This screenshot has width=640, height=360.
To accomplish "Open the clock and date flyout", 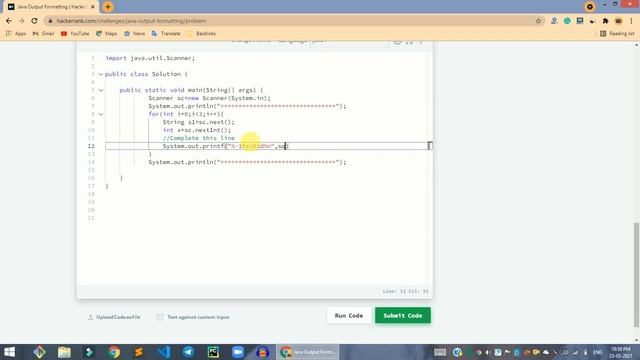I will (621, 352).
